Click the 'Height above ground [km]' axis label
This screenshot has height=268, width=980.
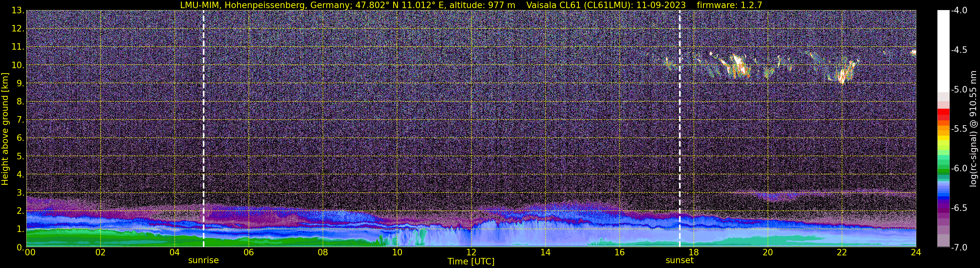5,129
